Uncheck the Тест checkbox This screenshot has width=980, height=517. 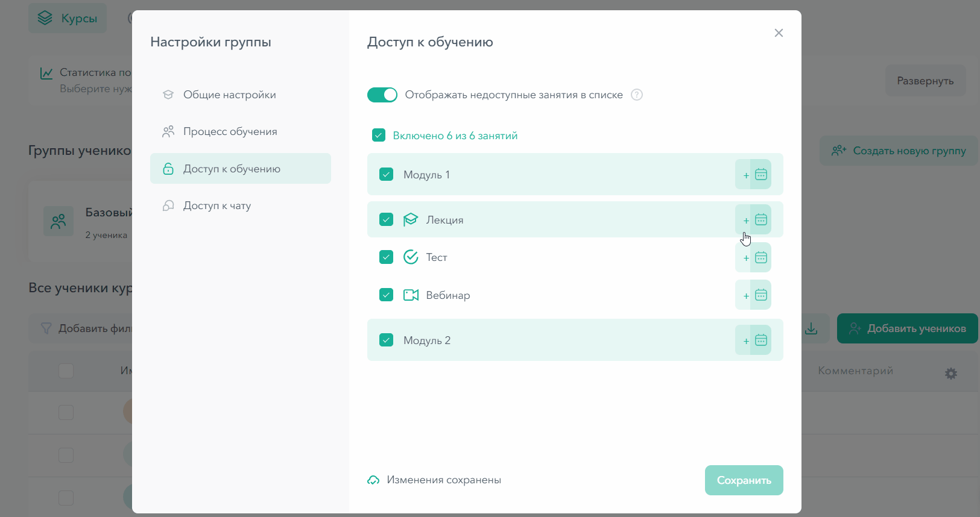click(387, 257)
